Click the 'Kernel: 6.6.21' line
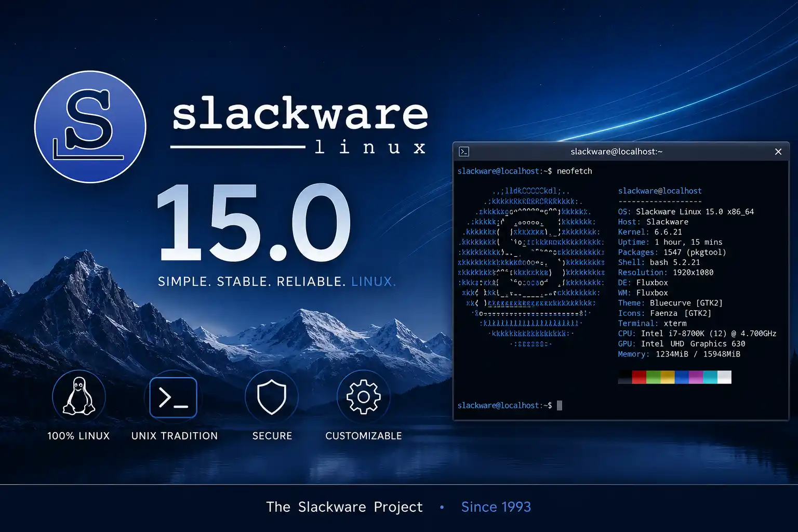The height and width of the screenshot is (532, 798). (x=650, y=232)
